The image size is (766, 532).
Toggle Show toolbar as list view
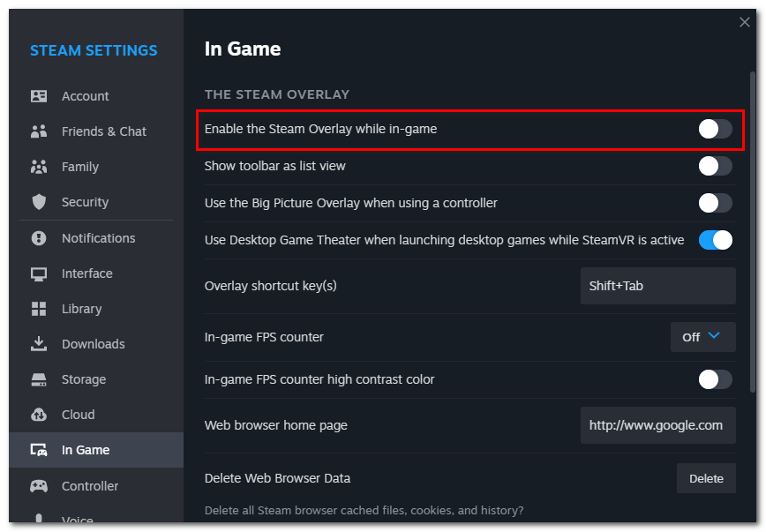coord(715,166)
